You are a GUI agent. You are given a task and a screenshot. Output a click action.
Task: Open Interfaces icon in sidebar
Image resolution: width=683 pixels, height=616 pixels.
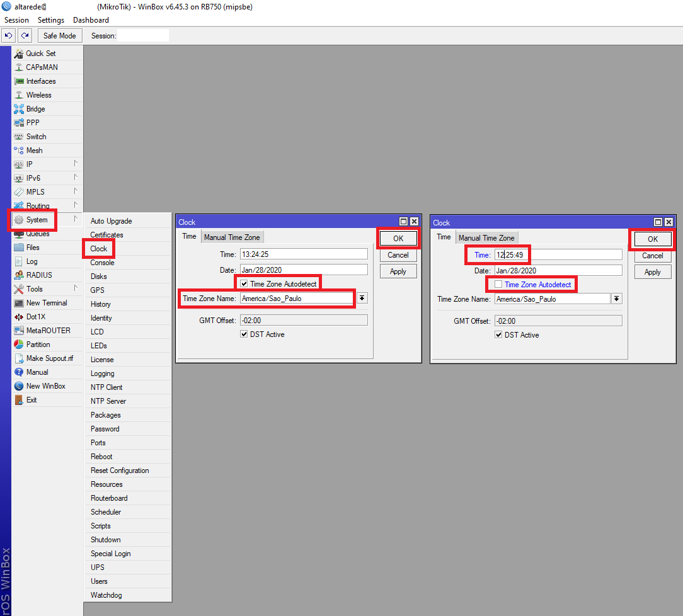(x=19, y=81)
